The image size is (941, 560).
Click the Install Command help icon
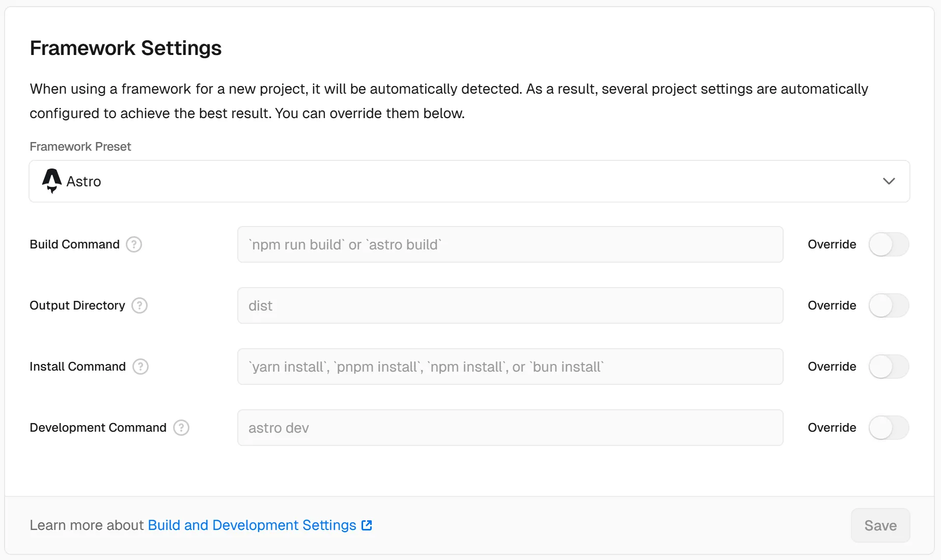141,367
